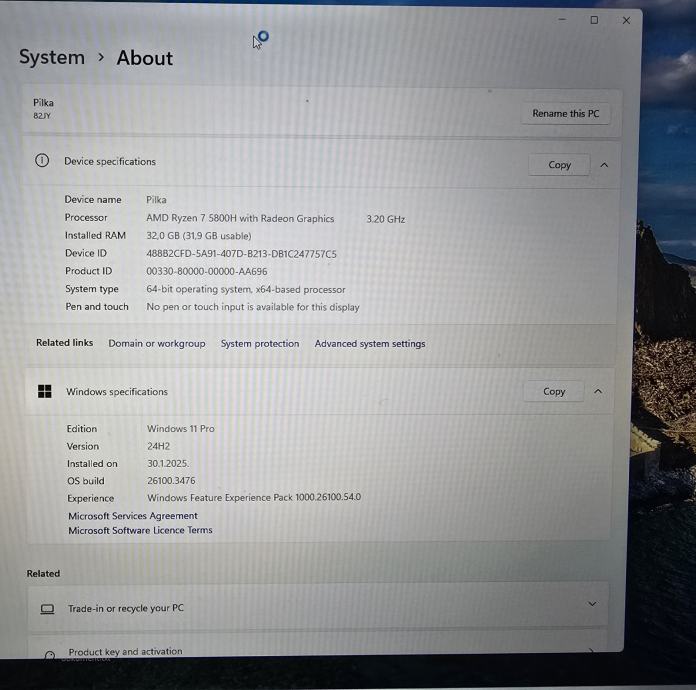Select the Product ID 00330-80000-00000-AA696

pos(207,271)
